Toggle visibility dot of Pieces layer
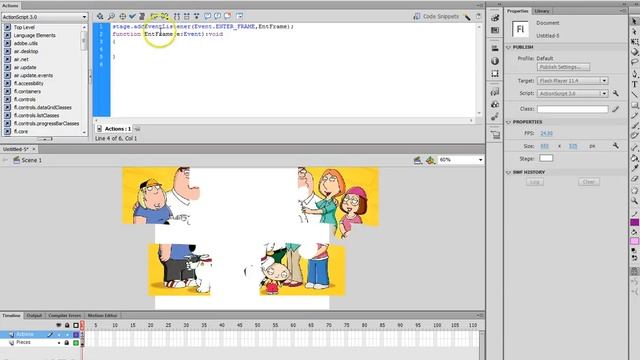 pos(59,343)
